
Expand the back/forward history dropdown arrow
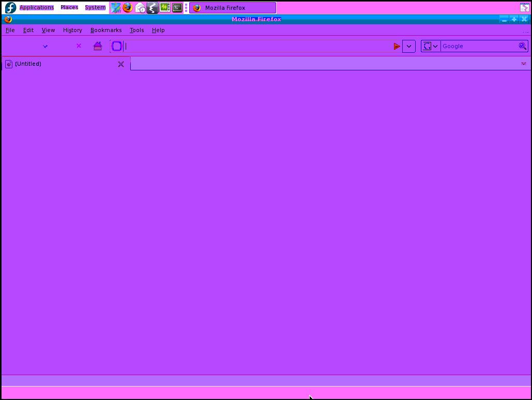(x=45, y=46)
